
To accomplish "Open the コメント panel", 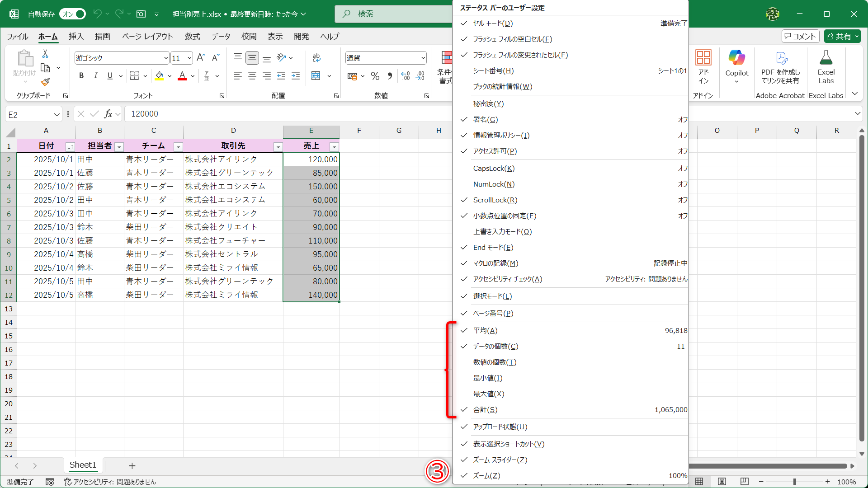I will [800, 36].
